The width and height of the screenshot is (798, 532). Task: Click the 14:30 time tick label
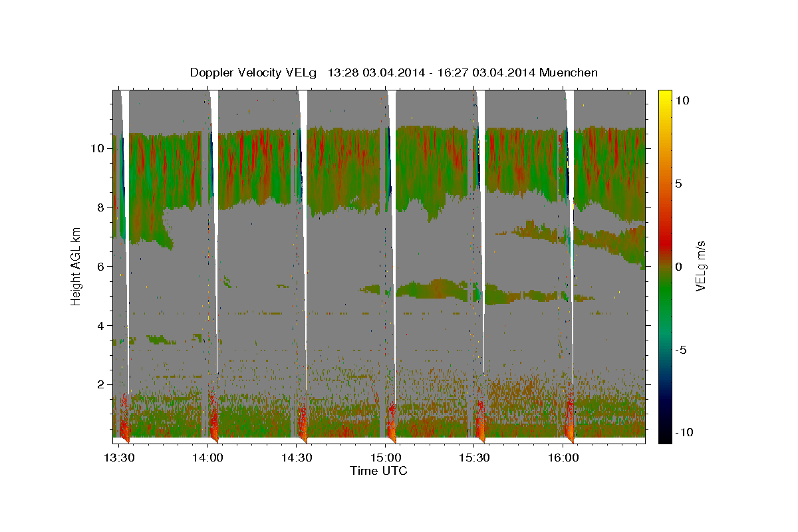[x=297, y=458]
